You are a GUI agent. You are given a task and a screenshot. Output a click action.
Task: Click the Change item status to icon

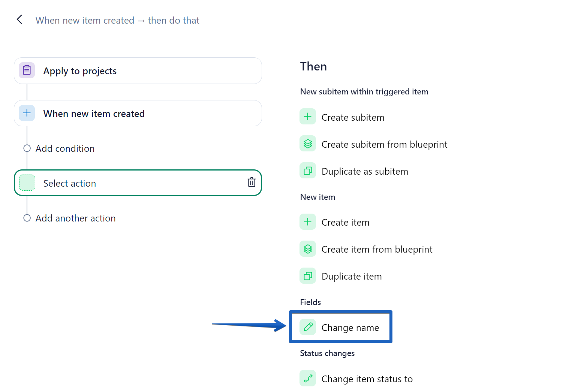(x=308, y=379)
